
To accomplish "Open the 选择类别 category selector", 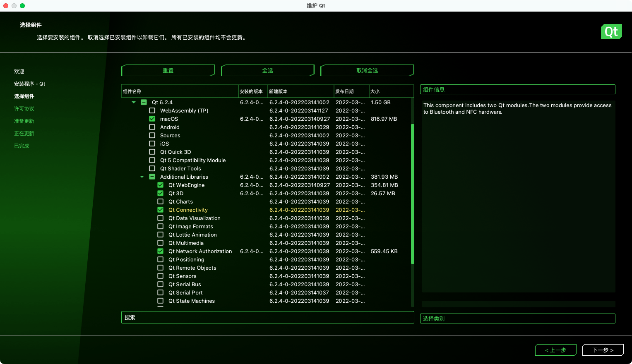I will pos(518,318).
